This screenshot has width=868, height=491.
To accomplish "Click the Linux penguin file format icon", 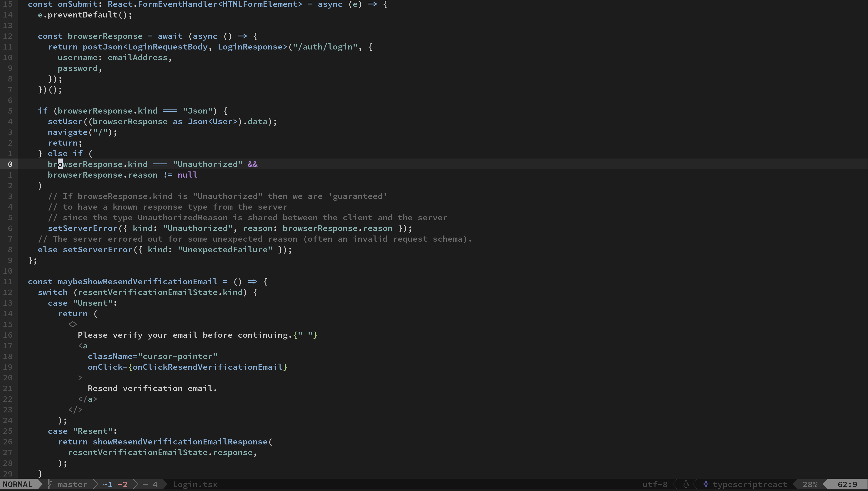I will tap(686, 484).
